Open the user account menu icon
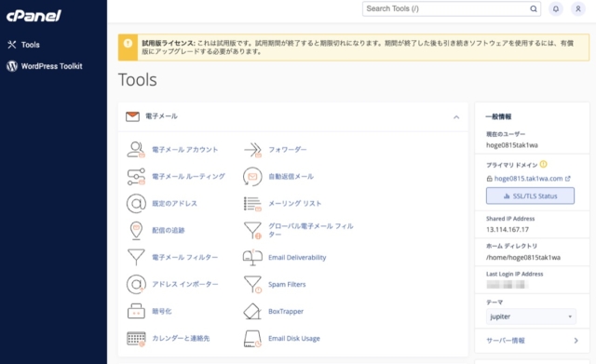596x364 pixels. [x=578, y=8]
